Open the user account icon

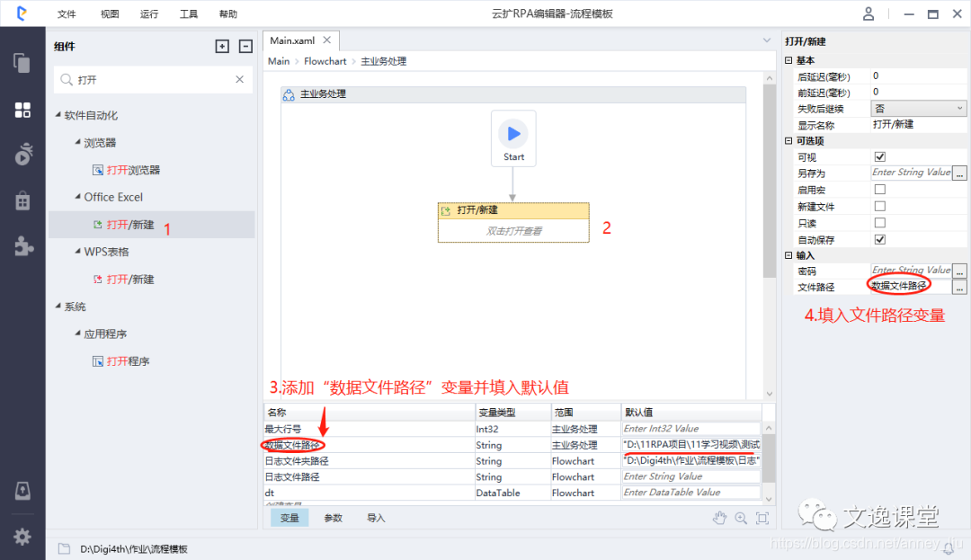tap(869, 13)
